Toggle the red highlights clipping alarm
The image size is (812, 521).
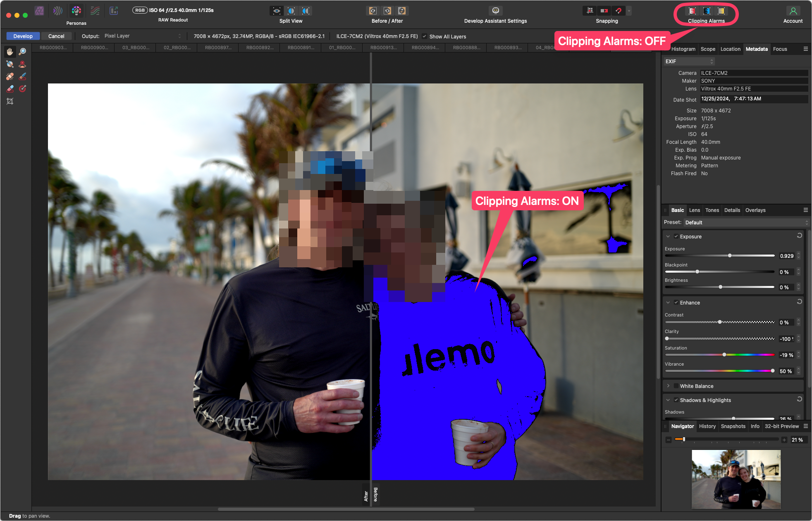pyautogui.click(x=692, y=11)
